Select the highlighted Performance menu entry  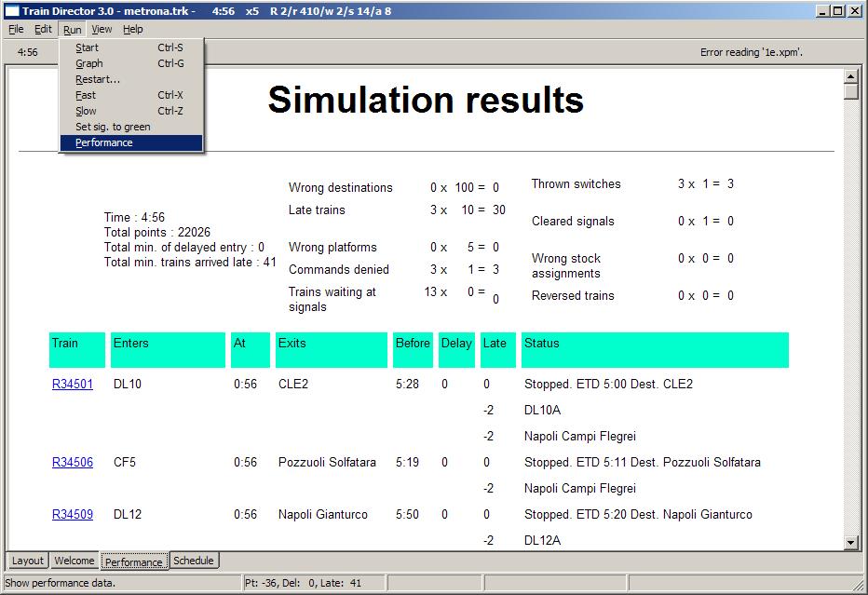[x=104, y=142]
